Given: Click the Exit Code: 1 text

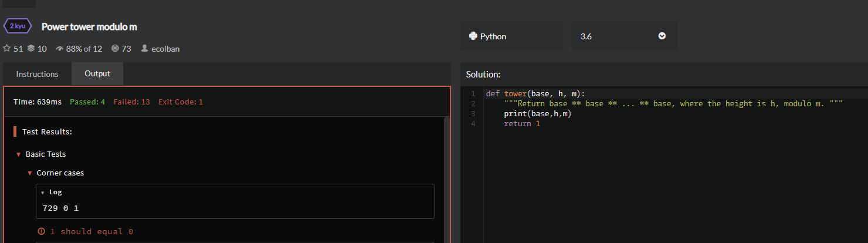Looking at the screenshot, I should tap(181, 102).
